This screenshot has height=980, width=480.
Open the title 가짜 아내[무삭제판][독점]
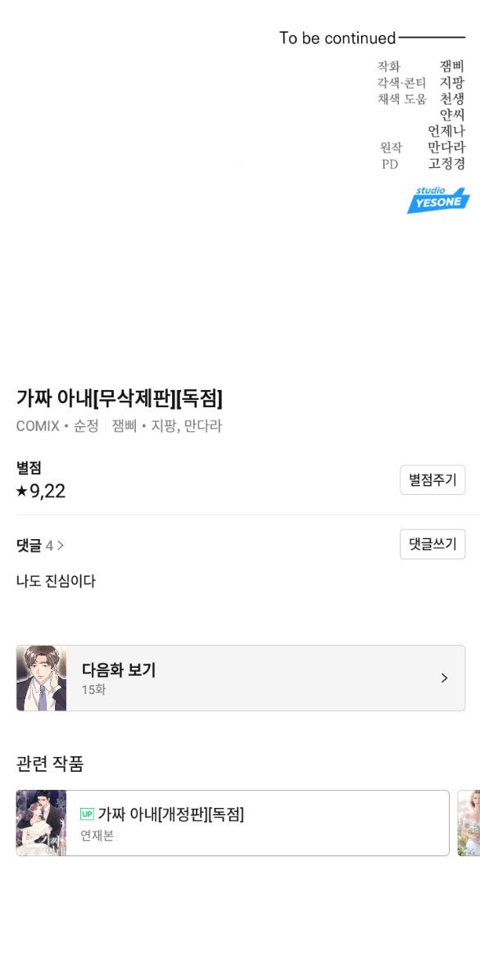120,397
